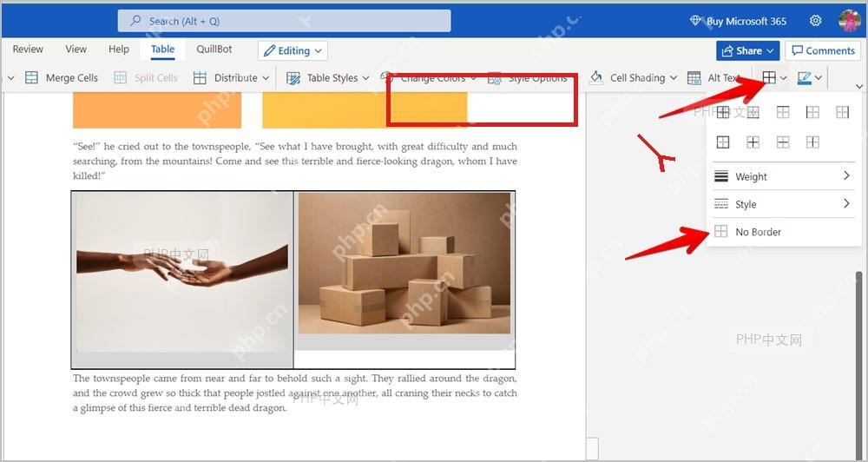The height and width of the screenshot is (462, 868).
Task: Click the Change Colors palette icon
Action: point(387,77)
